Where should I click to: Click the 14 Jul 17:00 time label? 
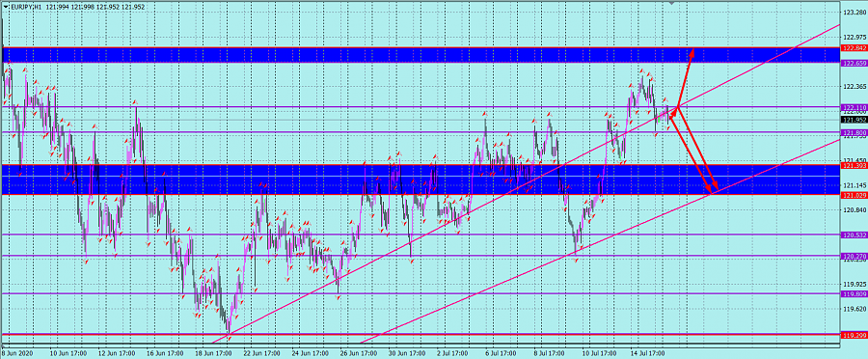click(648, 352)
